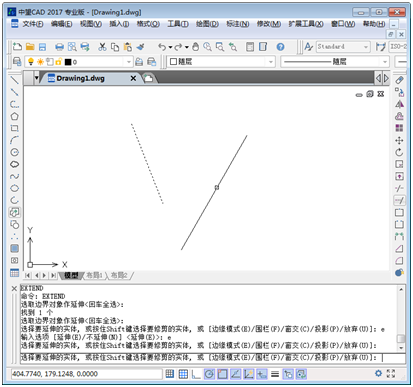Toggle snap mode in status bar
This screenshot has height=387, width=413.
[170, 374]
